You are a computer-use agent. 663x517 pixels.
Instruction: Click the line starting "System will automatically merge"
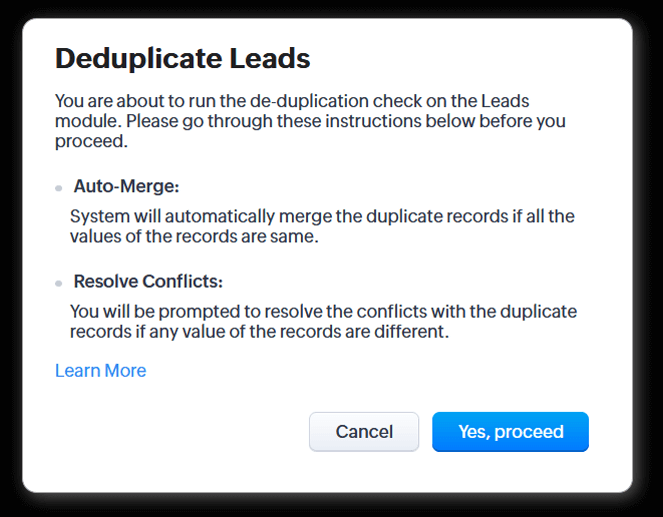pos(322,216)
